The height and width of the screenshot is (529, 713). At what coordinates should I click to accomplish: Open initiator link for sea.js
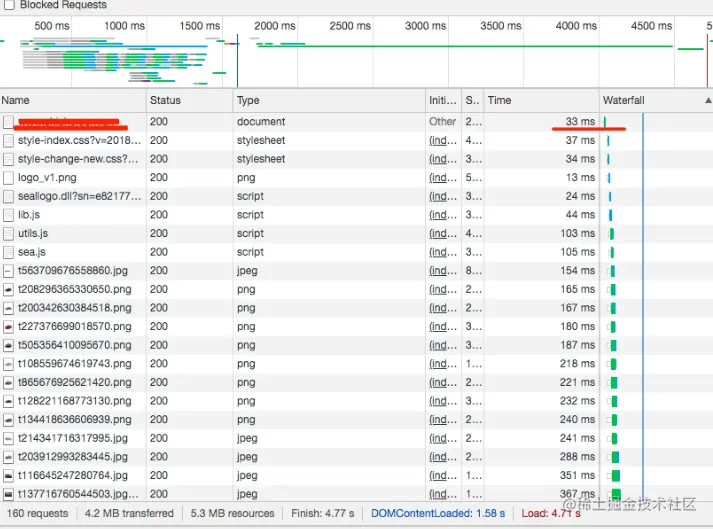pyautogui.click(x=443, y=252)
